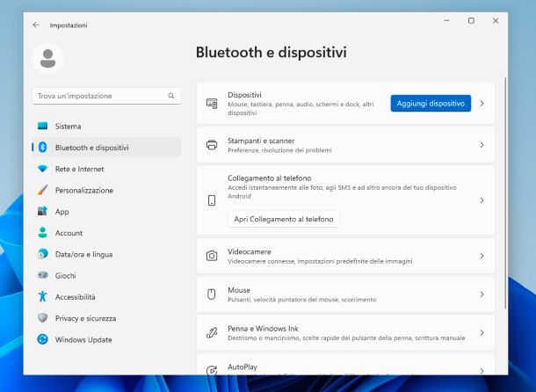Click the Account person icon
Image resolution: width=536 pixels, height=392 pixels.
(x=42, y=233)
